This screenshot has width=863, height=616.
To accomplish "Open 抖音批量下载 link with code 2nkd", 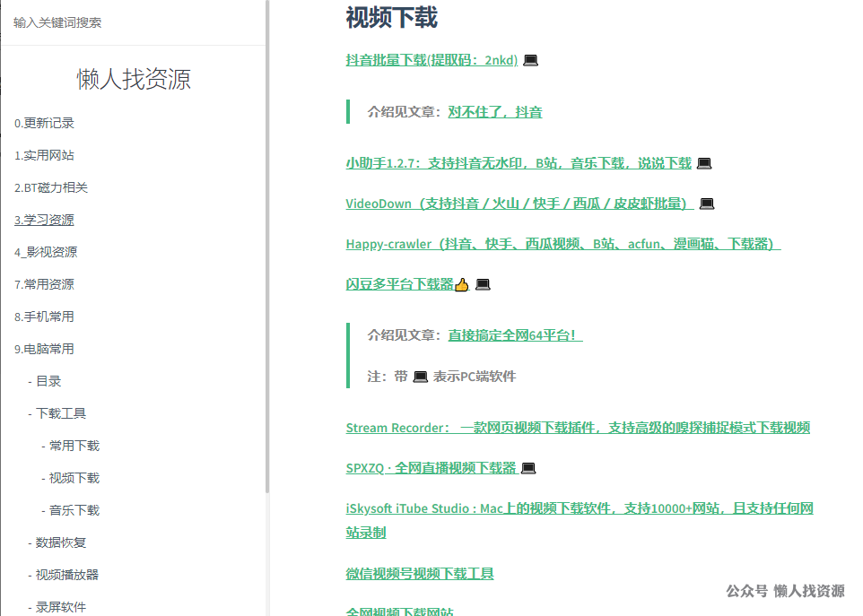I will (432, 60).
